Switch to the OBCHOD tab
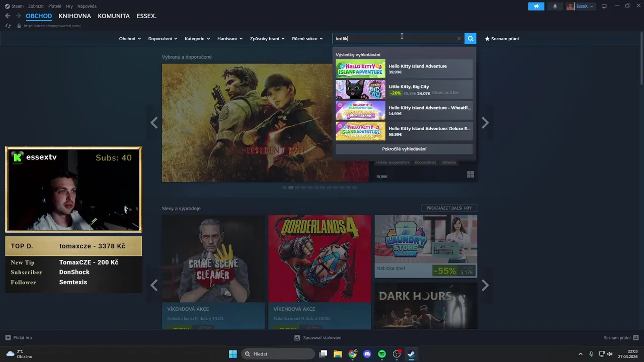The height and width of the screenshot is (362, 644). 39,16
